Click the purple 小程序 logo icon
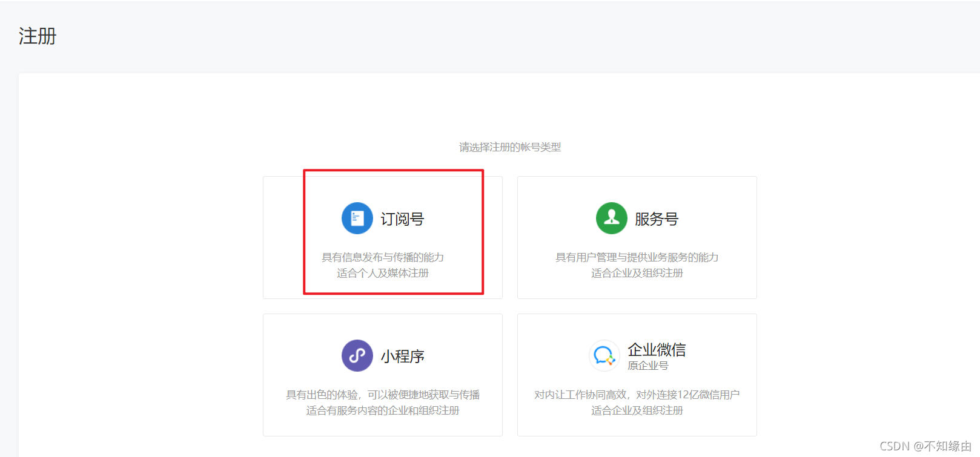 tap(357, 355)
